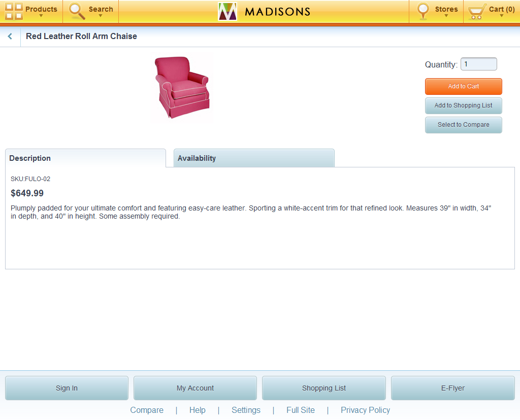
Task: Open the Sign In page
Action: tap(66, 388)
